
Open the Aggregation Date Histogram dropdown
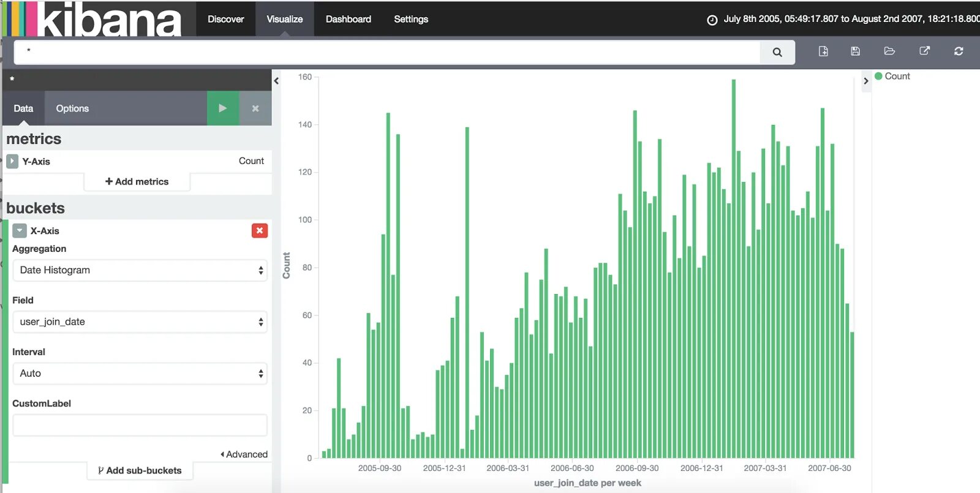[x=140, y=270]
